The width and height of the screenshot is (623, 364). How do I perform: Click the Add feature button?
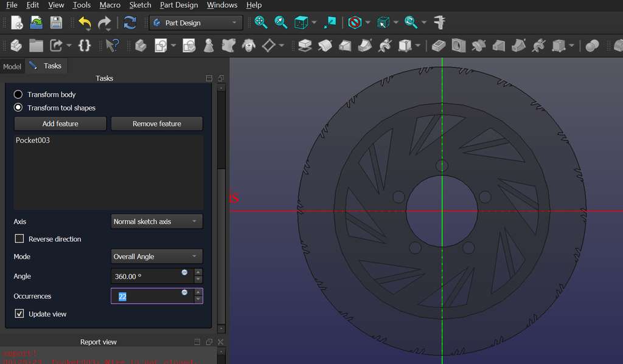pyautogui.click(x=60, y=123)
